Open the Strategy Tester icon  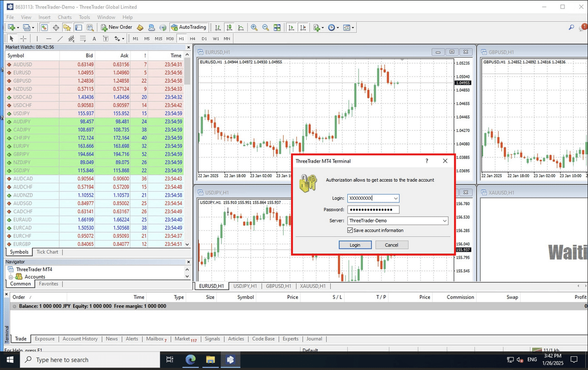point(90,27)
